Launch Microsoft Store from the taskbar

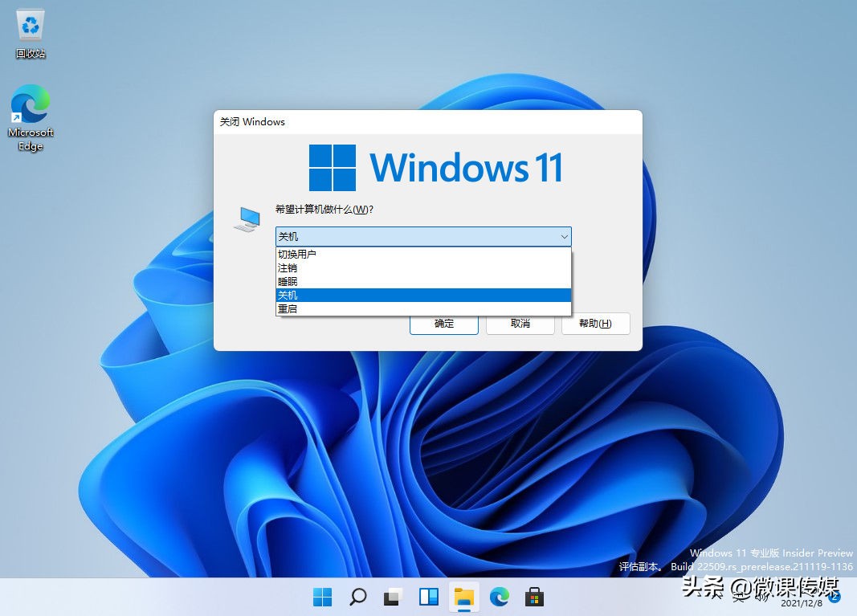point(535,597)
